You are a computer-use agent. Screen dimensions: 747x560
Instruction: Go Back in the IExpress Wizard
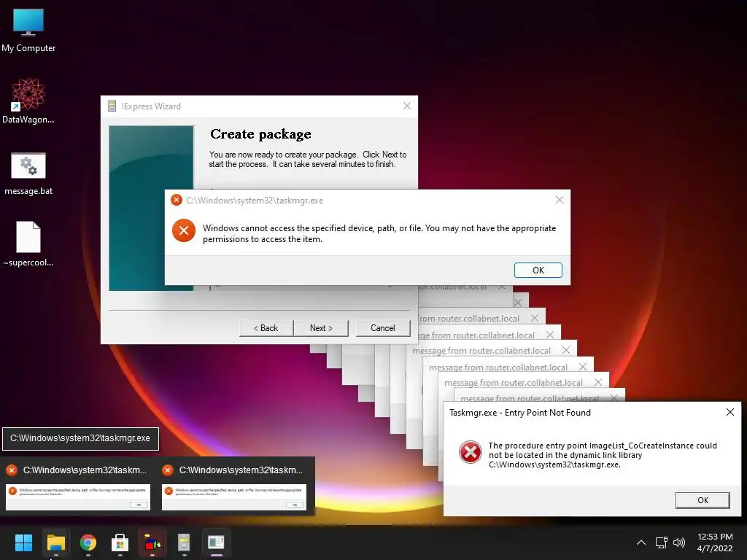(266, 327)
